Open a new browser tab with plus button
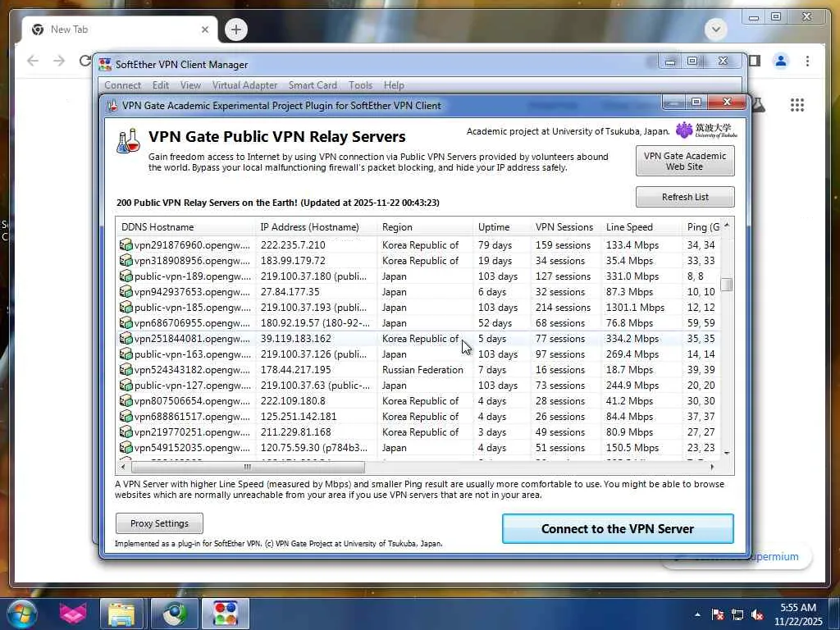Viewport: 840px width, 630px height. click(235, 30)
